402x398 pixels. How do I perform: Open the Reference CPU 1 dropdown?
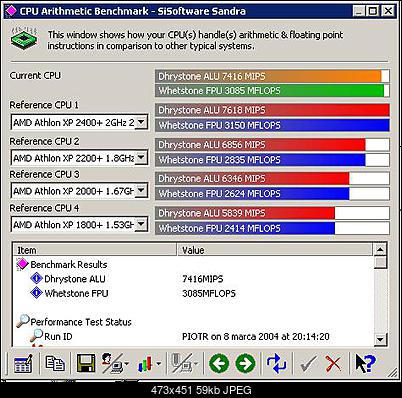[141, 122]
